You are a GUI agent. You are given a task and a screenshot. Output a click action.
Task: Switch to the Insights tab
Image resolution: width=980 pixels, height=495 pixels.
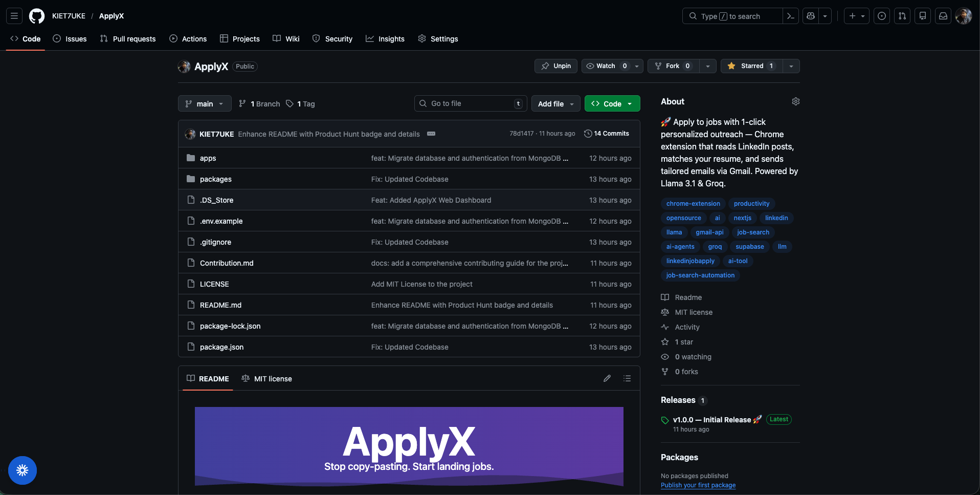tap(385, 38)
